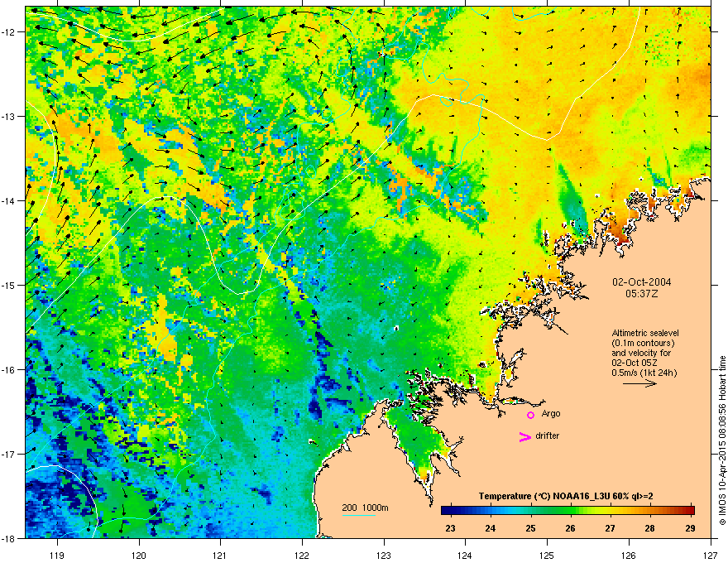The image size is (728, 563).
Task: Click the 27 value on temperature scale
Action: click(x=610, y=528)
